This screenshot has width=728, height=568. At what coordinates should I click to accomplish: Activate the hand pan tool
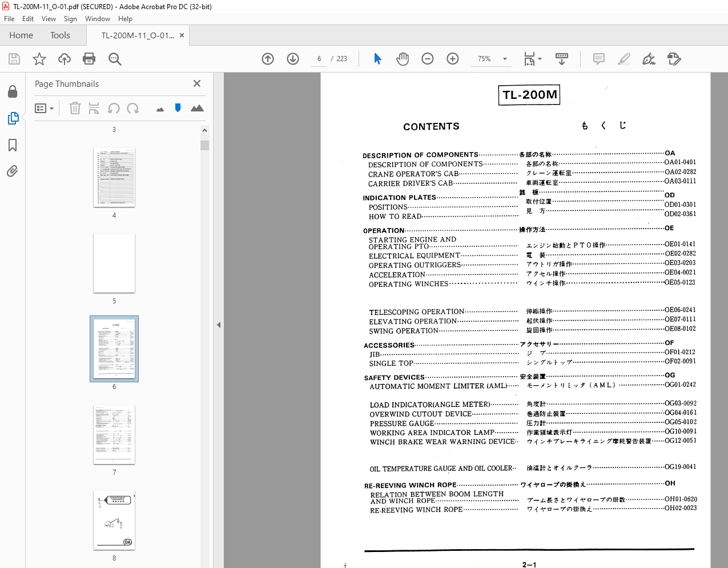[403, 59]
